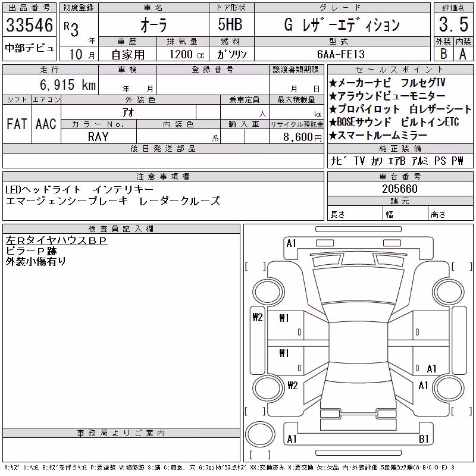476x476 pixels.
Task: Click the lot number 33546
Action: [29, 25]
